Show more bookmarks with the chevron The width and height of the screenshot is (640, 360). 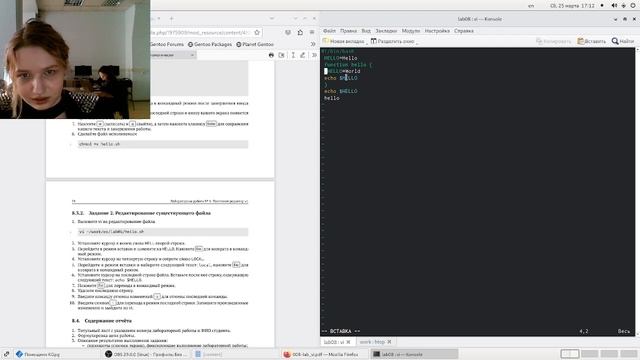point(313,44)
